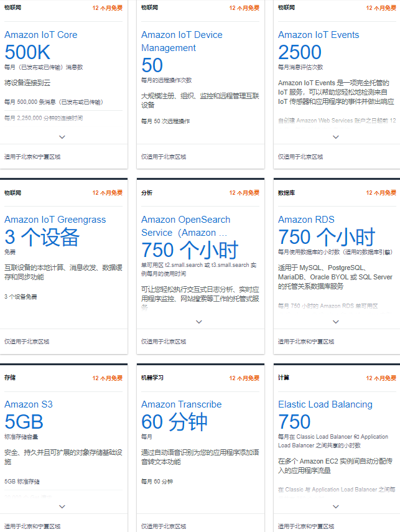Open the Amazon RDS link
The width and height of the screenshot is (400, 532).
pyautogui.click(x=306, y=220)
